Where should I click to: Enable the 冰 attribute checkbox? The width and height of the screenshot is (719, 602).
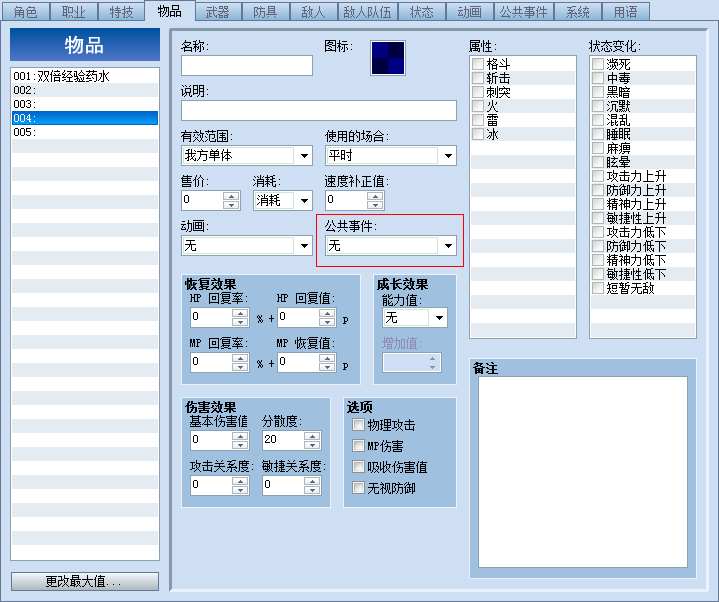click(x=478, y=134)
